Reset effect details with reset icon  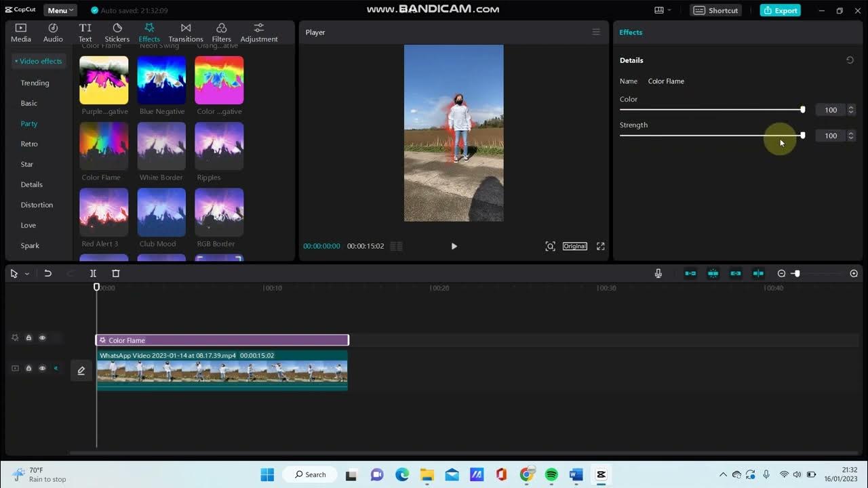click(850, 60)
